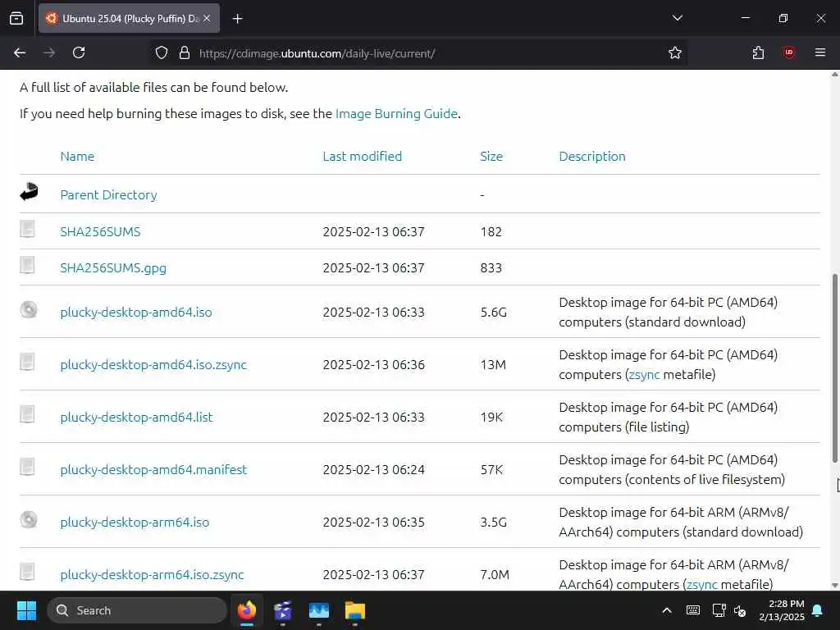
Task: Select the Ubuntu 25.04 Plucky Puffin tab
Action: coord(129,18)
